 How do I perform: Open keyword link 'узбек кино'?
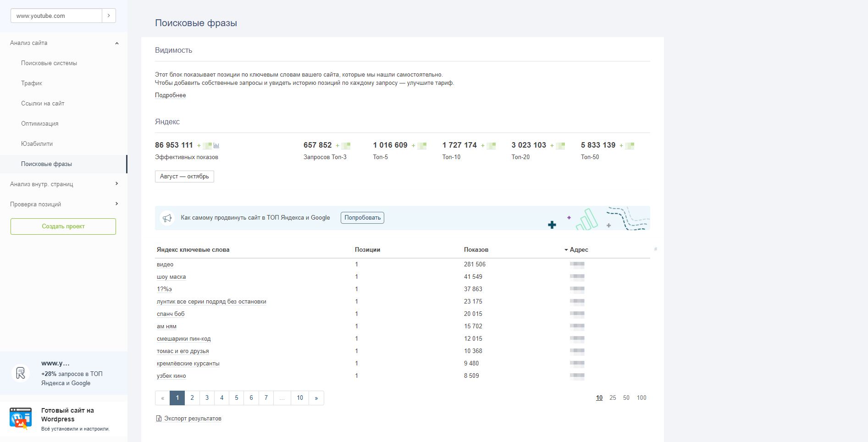tap(171, 376)
